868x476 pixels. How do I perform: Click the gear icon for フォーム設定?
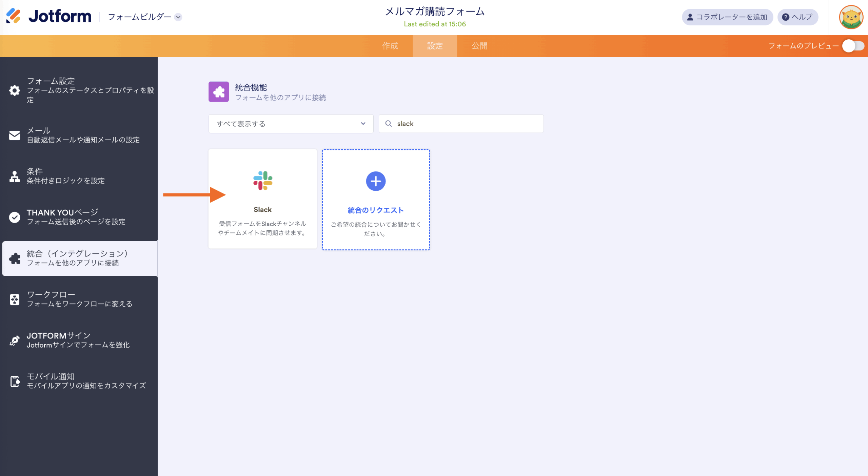pos(14,90)
